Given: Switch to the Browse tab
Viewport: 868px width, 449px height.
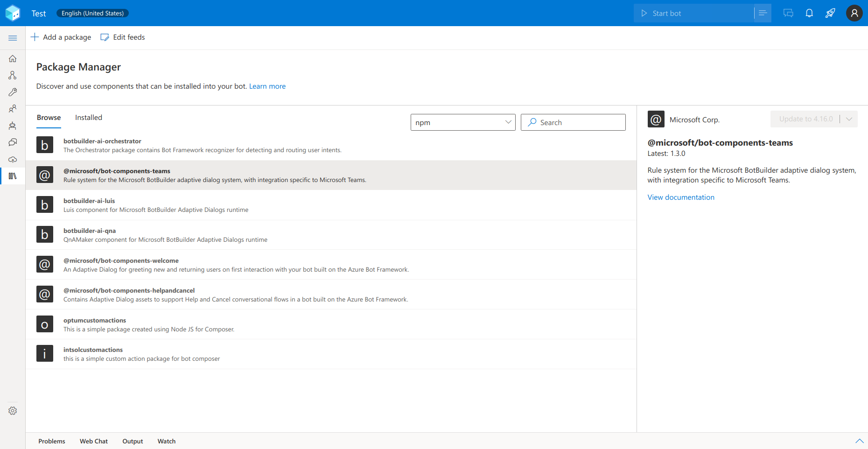Looking at the screenshot, I should click(x=49, y=118).
